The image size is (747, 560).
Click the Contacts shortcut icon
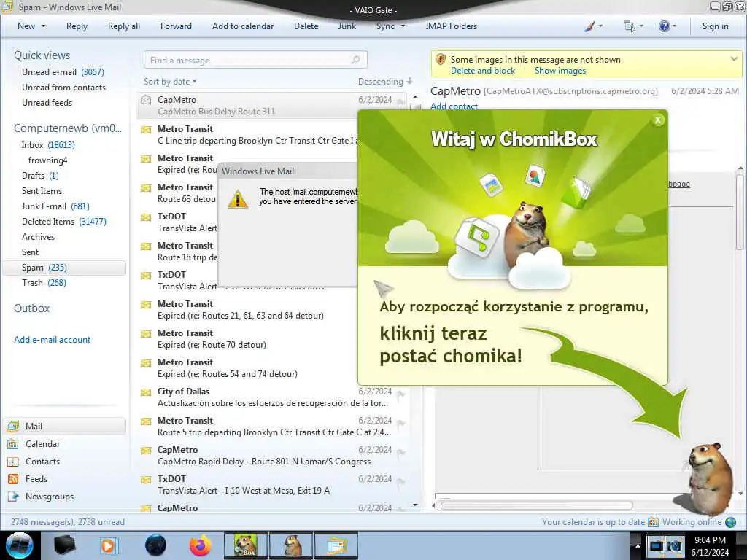pyautogui.click(x=13, y=462)
